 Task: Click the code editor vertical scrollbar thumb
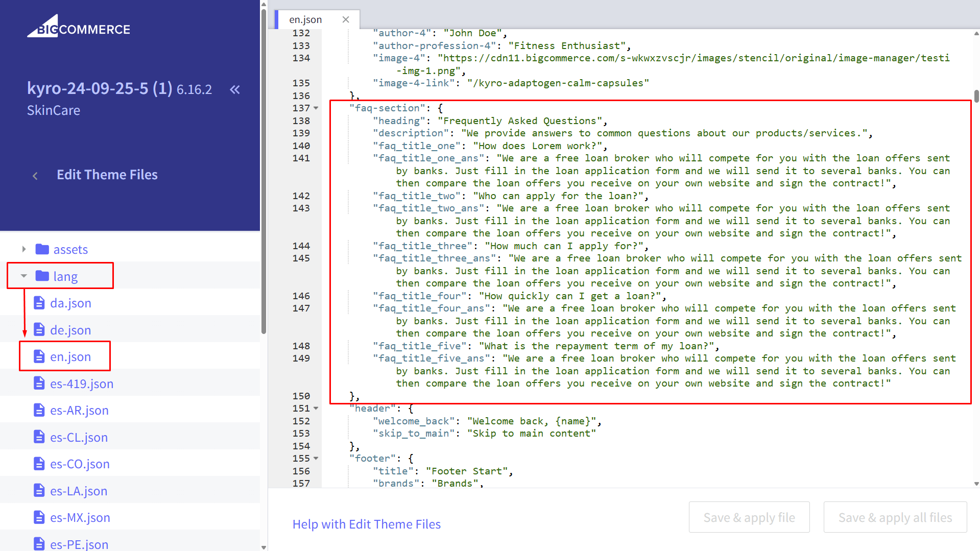(x=976, y=96)
